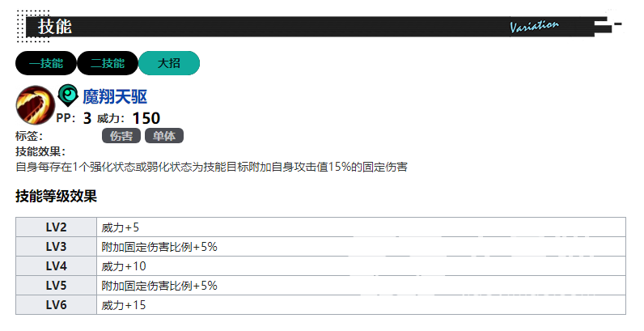
Task: Switch to the 一技能 tab
Action: pos(45,63)
